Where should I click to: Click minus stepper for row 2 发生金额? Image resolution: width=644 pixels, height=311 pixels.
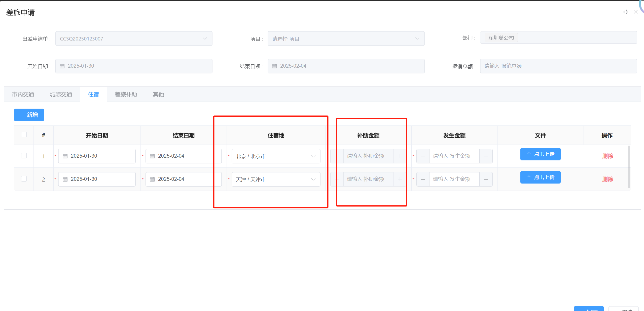[x=423, y=179]
